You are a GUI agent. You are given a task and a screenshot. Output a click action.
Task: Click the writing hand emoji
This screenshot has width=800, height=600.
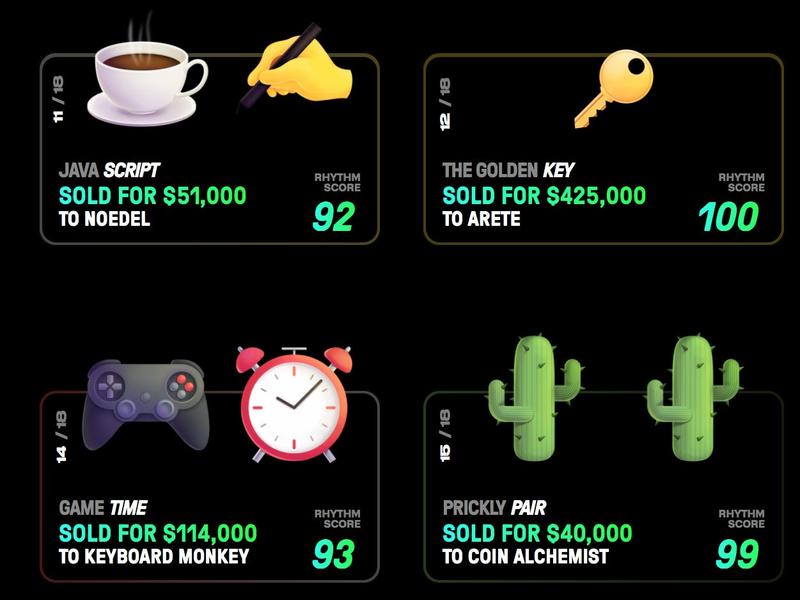(295, 65)
